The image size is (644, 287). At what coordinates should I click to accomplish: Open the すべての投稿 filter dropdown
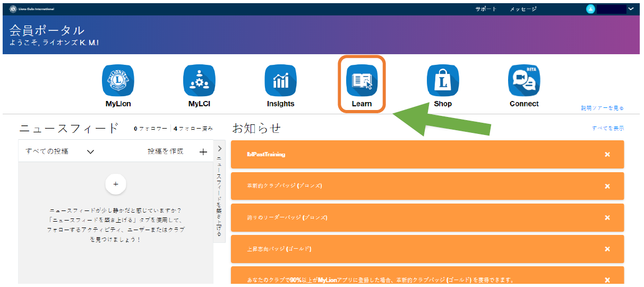coord(60,151)
